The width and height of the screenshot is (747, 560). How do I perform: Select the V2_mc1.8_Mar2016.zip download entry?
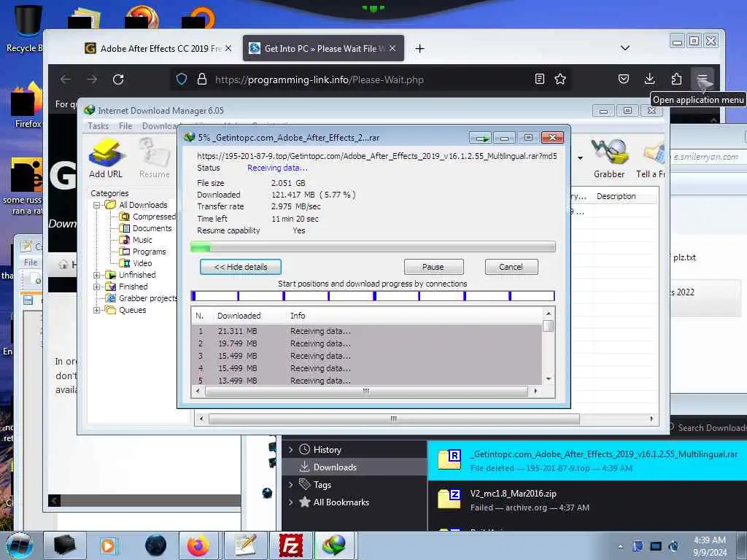click(x=587, y=500)
